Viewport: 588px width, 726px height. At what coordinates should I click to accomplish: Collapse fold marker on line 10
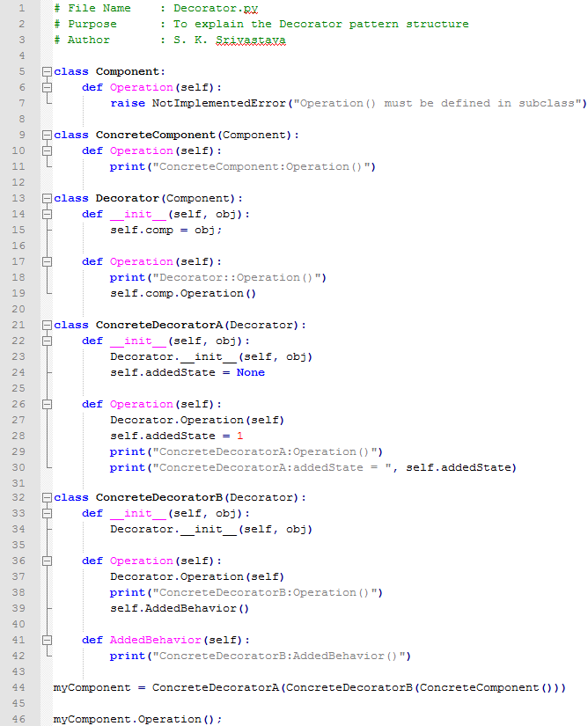(x=47, y=151)
